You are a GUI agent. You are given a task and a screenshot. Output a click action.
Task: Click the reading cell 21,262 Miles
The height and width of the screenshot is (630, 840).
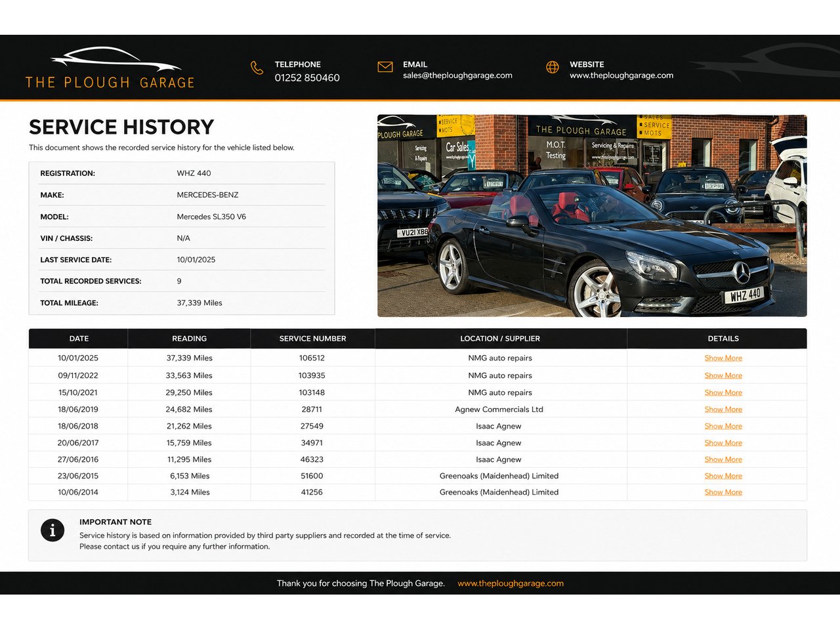click(189, 426)
